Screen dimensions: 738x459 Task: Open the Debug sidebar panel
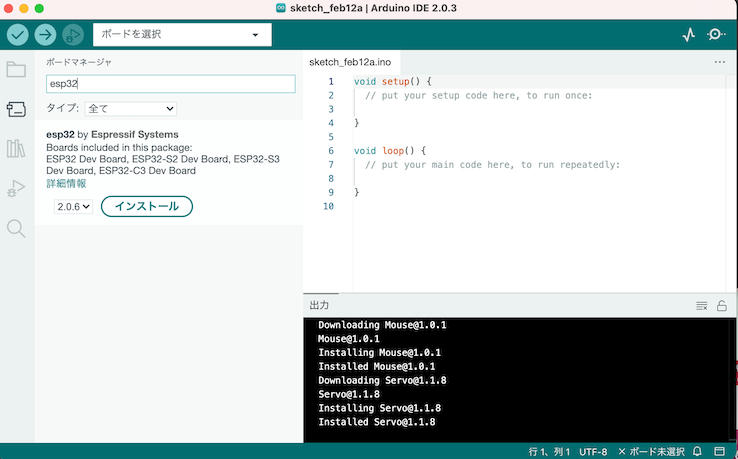click(x=16, y=188)
